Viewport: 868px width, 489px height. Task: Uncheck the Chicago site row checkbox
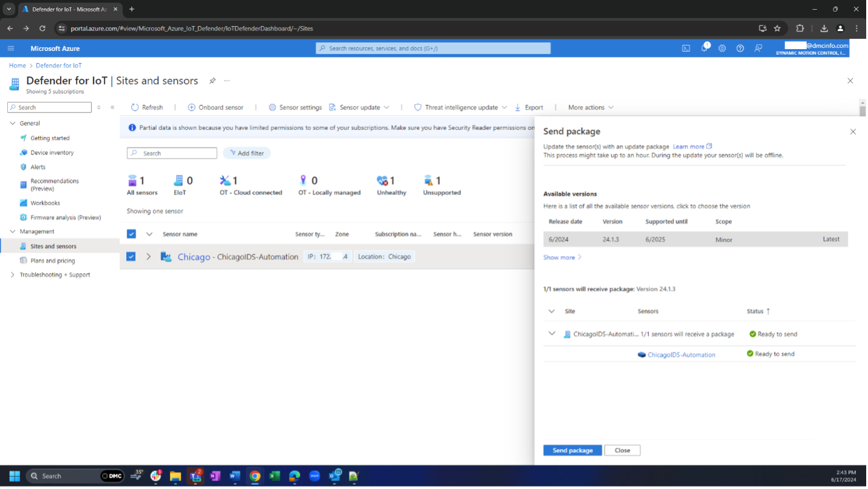pyautogui.click(x=131, y=257)
